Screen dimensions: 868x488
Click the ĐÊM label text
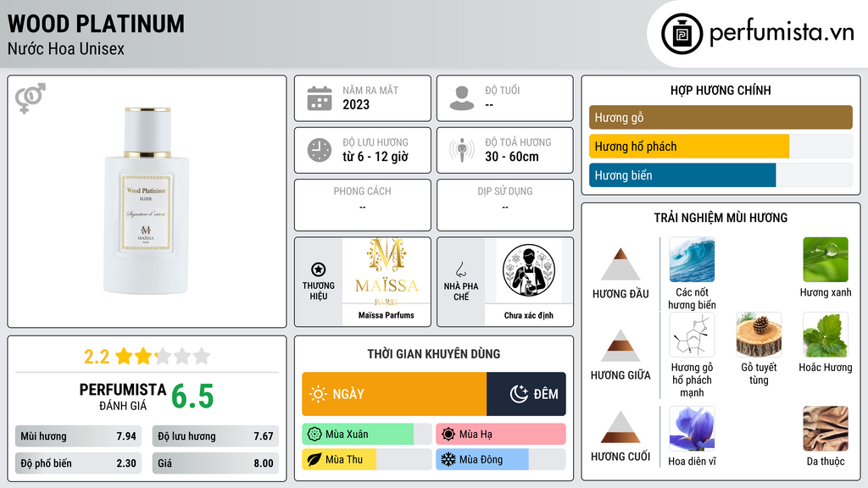(x=546, y=394)
